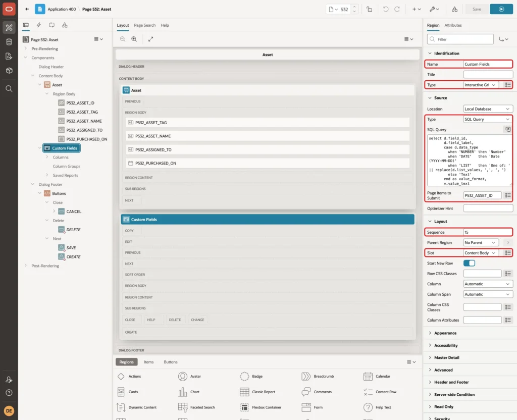Select the Custom Fields region header in layout
517x420 pixels.
click(x=268, y=219)
